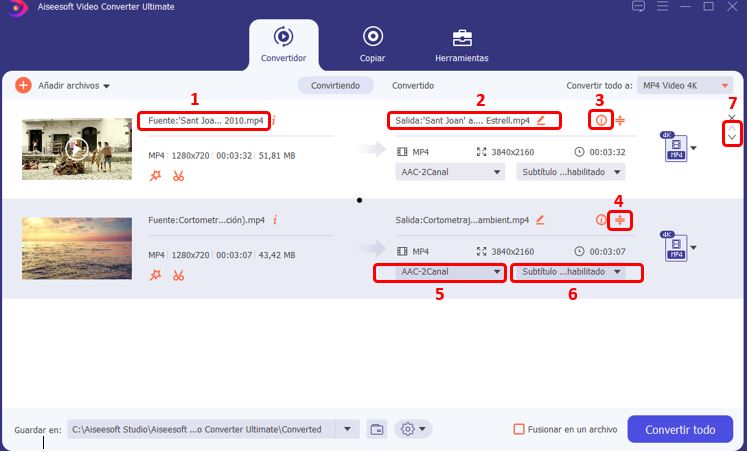This screenshot has height=452, width=750.
Task: Expand format arrow next to Sant Joan 4K icon
Action: click(694, 148)
